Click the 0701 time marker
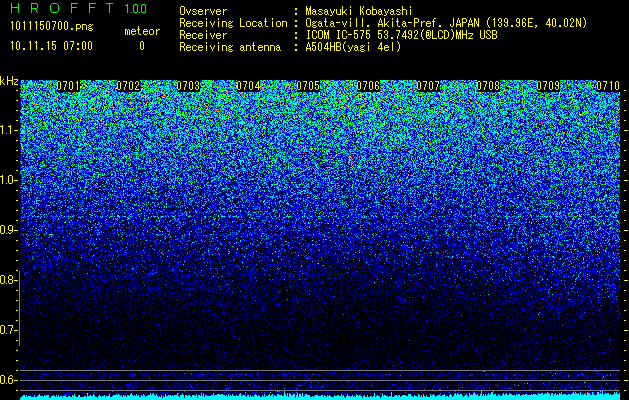 point(68,86)
